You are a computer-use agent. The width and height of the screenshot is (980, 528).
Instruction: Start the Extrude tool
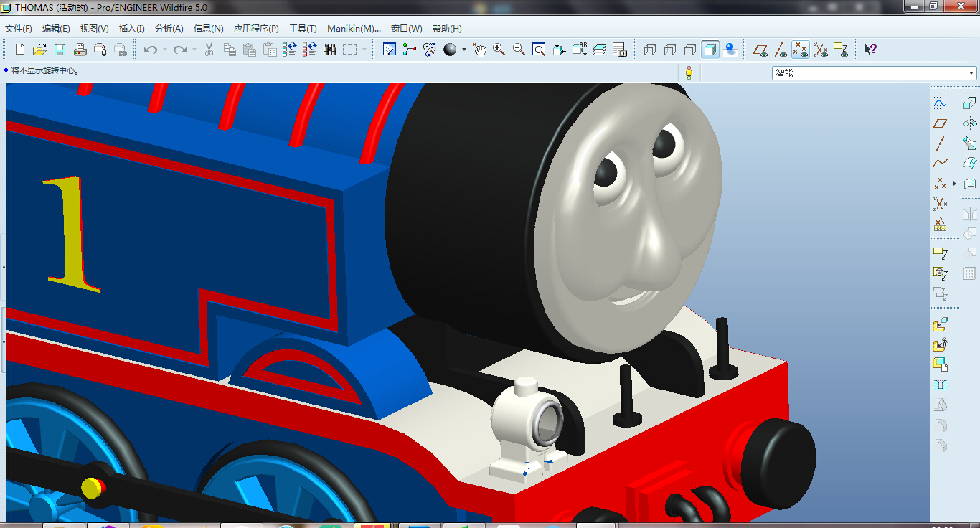pos(970,103)
